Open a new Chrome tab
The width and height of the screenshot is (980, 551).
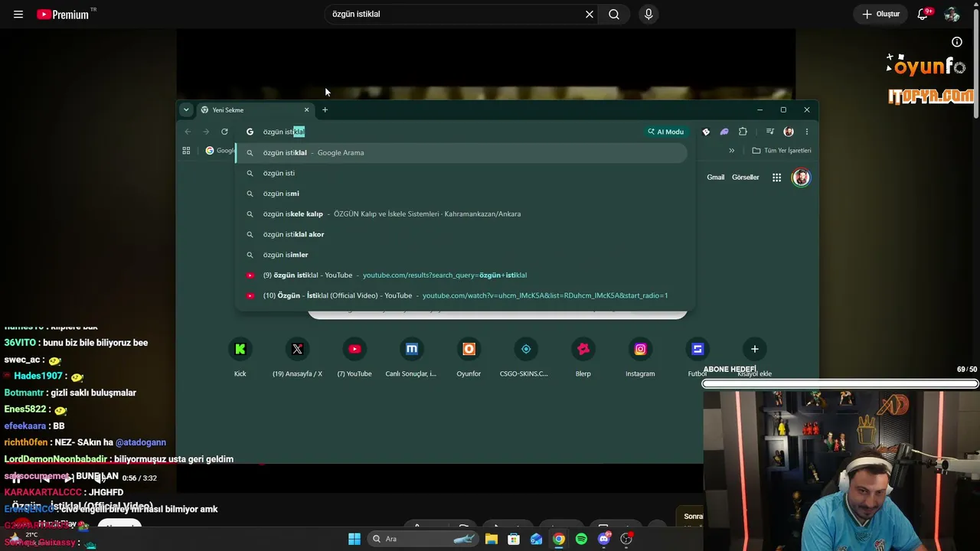(x=325, y=109)
